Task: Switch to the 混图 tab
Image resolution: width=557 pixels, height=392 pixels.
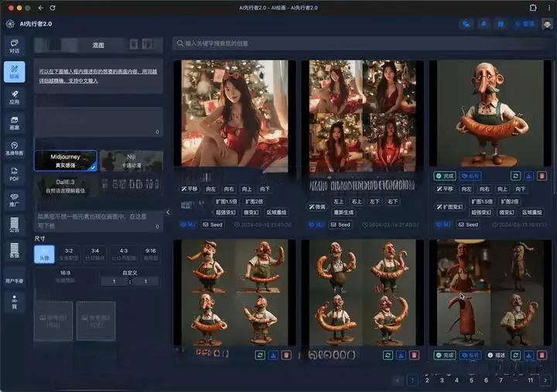Action: [x=98, y=46]
